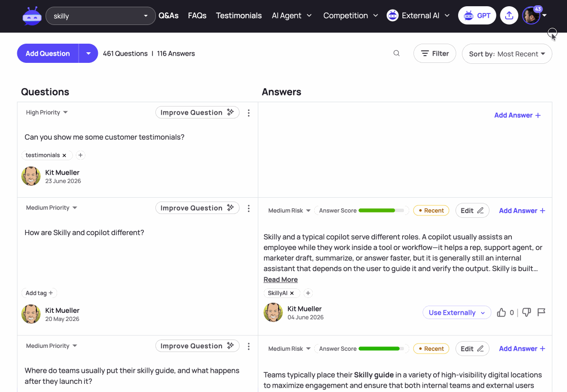Add Answer to testimonials question
The width and height of the screenshot is (567, 392).
[518, 115]
